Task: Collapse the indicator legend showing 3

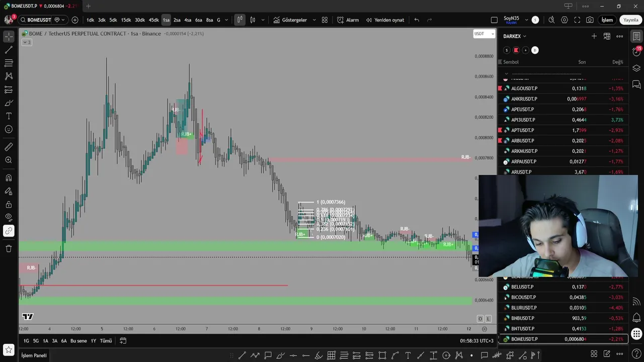Action: [x=27, y=42]
